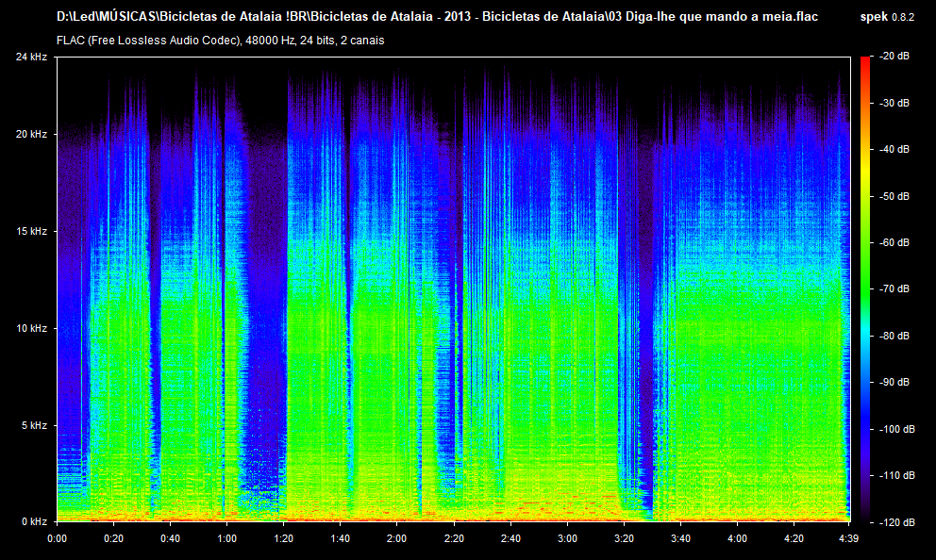Click the file path title text
936x560 pixels.
pyautogui.click(x=437, y=17)
